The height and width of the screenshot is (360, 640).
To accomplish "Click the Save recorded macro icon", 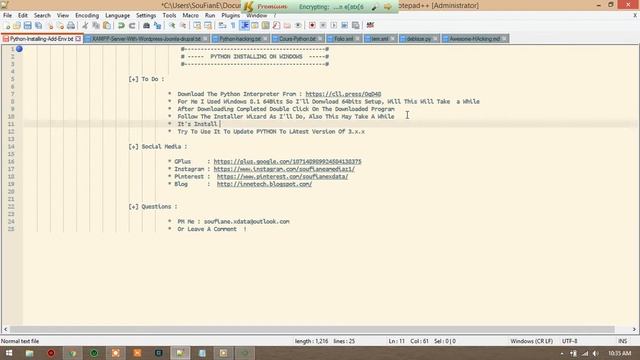I will 356,25.
